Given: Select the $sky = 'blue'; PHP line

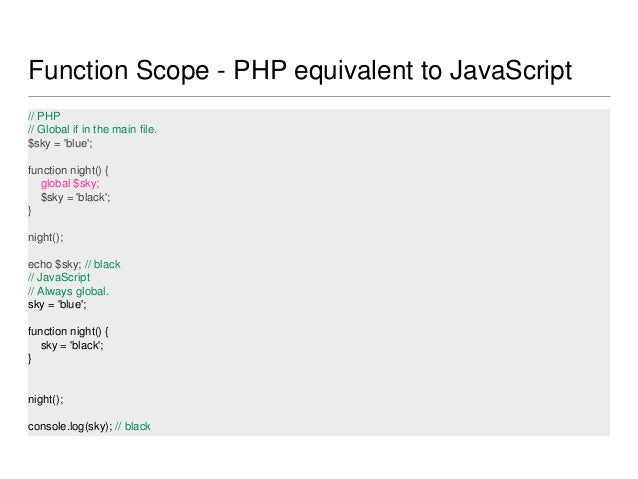Looking at the screenshot, I should 60,143.
